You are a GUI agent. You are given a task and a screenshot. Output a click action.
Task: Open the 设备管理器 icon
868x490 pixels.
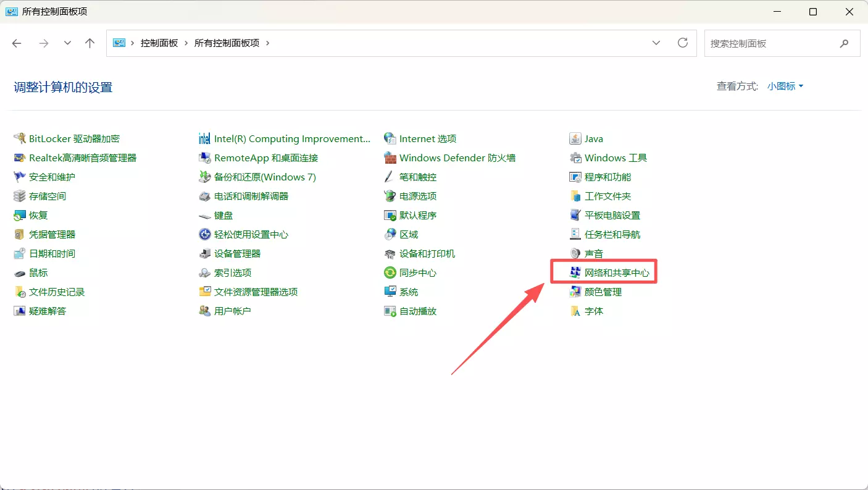(204, 253)
